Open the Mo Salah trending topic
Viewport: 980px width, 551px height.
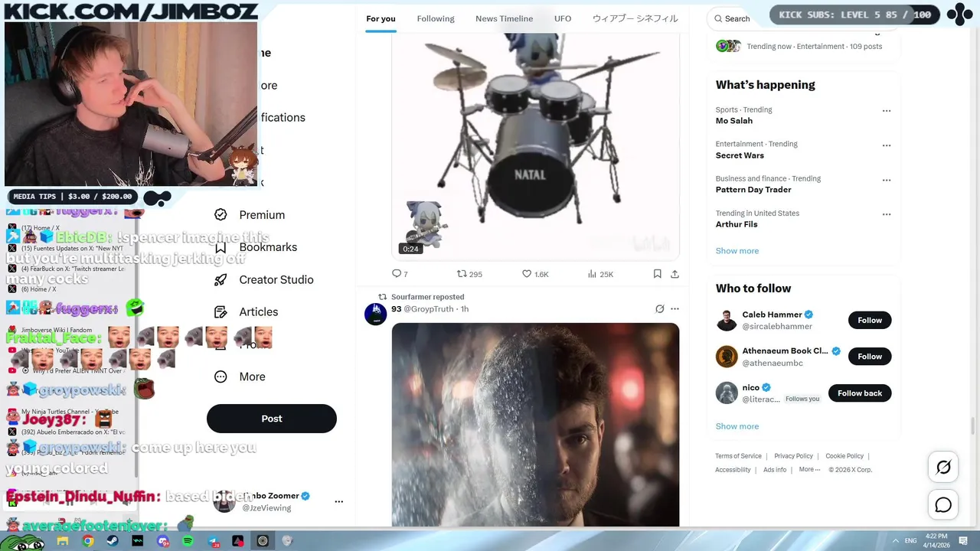(734, 121)
